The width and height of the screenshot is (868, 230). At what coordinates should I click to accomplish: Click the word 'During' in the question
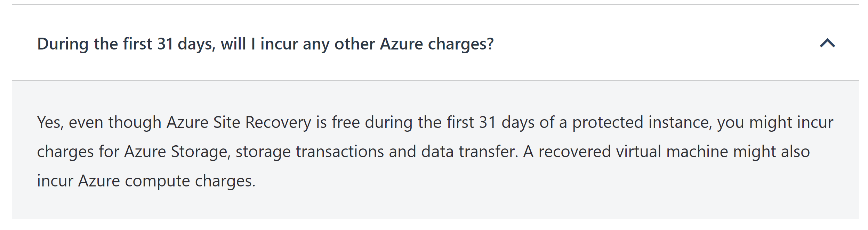click(63, 44)
